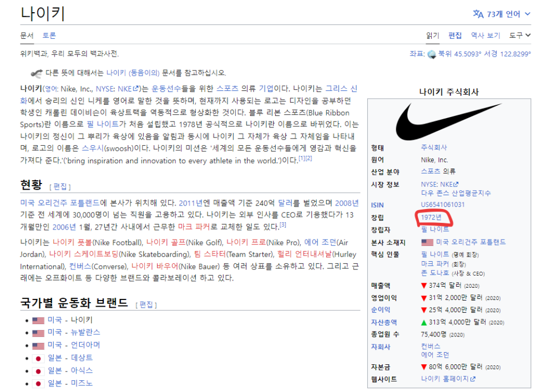Viewport: 536px width, 392px height.
Task: Open the 나이키 골프 red link
Action: [x=166, y=242]
